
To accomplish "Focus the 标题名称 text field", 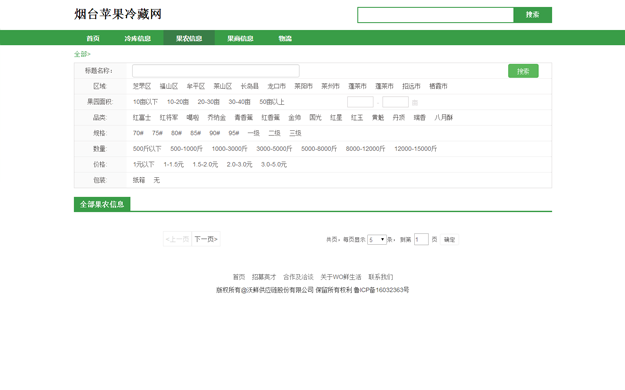I will (216, 71).
